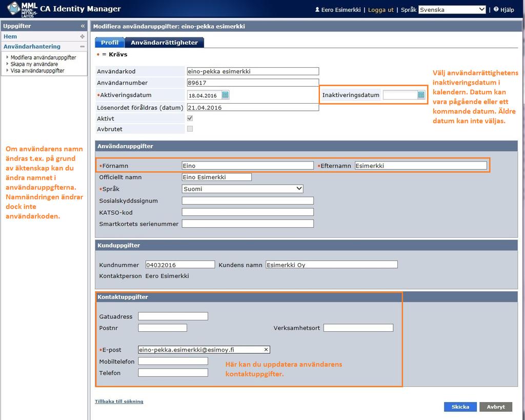Screen dimensions: 525x420
Task: Click the Verksamhetsort input field
Action: click(x=358, y=328)
